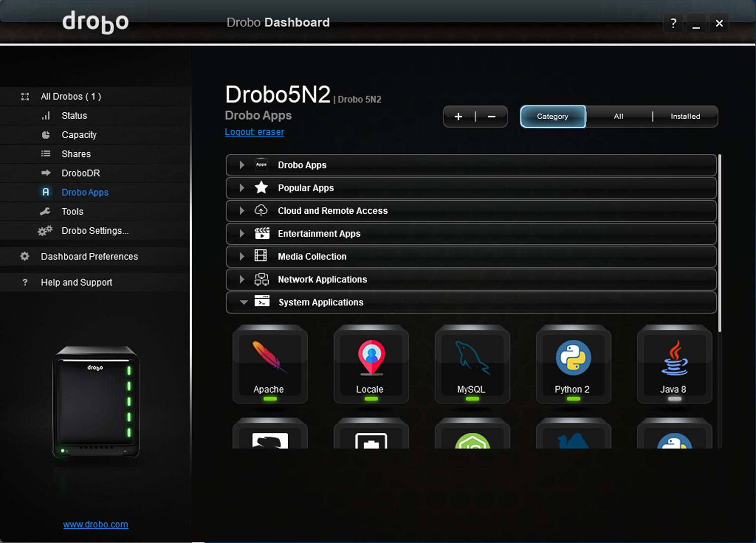
Task: Click the Dashboard Preferences gear icon
Action: pyautogui.click(x=25, y=256)
